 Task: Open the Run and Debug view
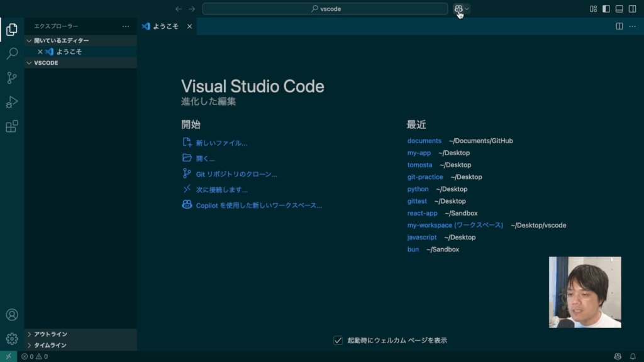12,102
